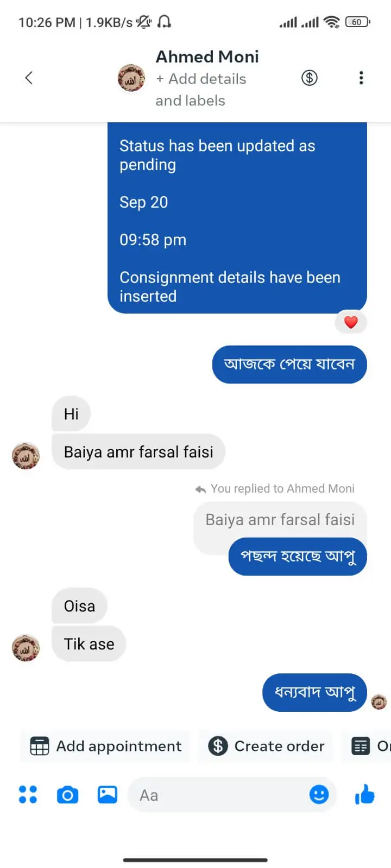Tap the emoji smiley icon
Screen dimensions: 391x868
pos(319,795)
